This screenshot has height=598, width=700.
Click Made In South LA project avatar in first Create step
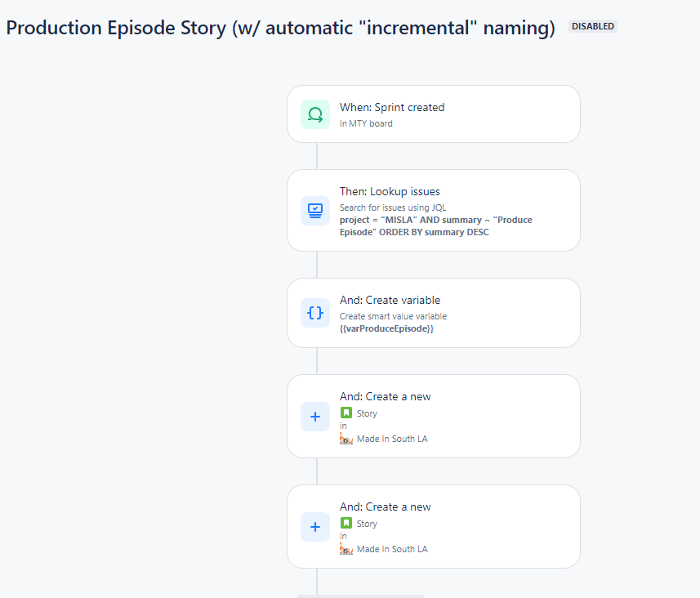point(346,439)
